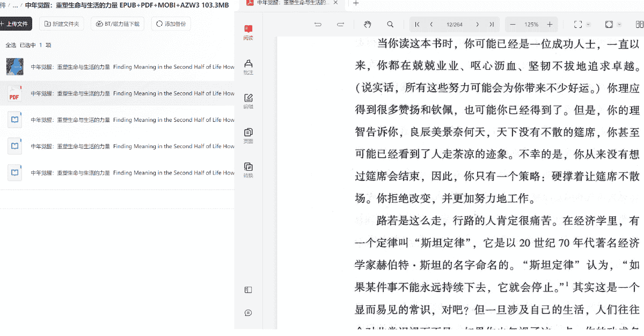Open the 编辑 edit tool in sidebar
The width and height of the screenshot is (644, 336).
tap(248, 101)
